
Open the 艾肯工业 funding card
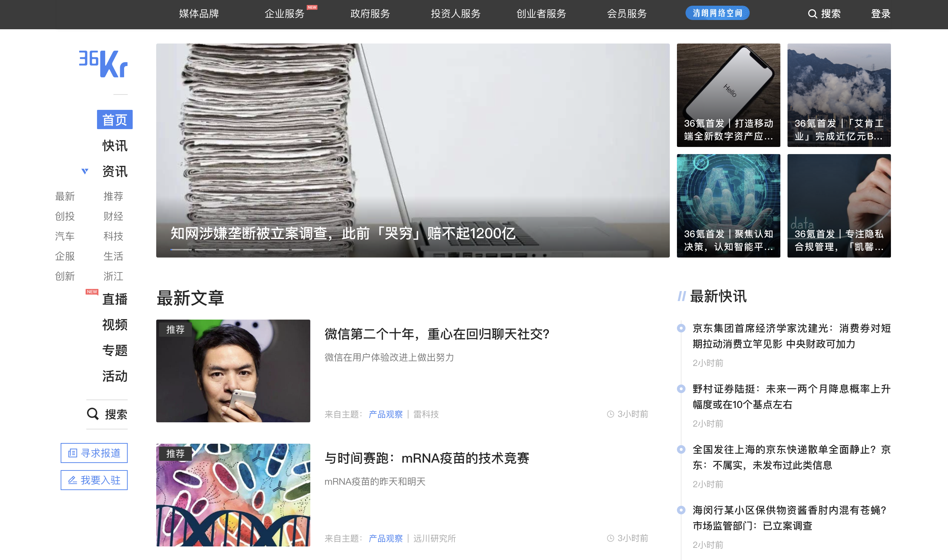coord(839,95)
